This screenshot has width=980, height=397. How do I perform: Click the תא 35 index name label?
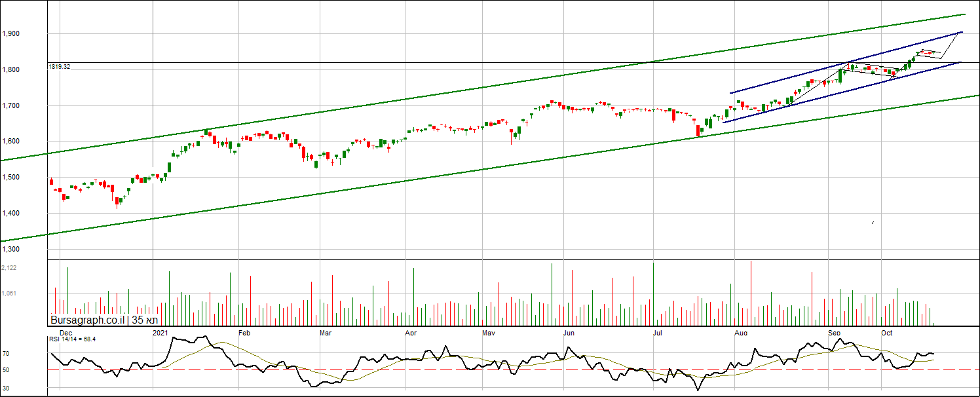pyautogui.click(x=145, y=320)
